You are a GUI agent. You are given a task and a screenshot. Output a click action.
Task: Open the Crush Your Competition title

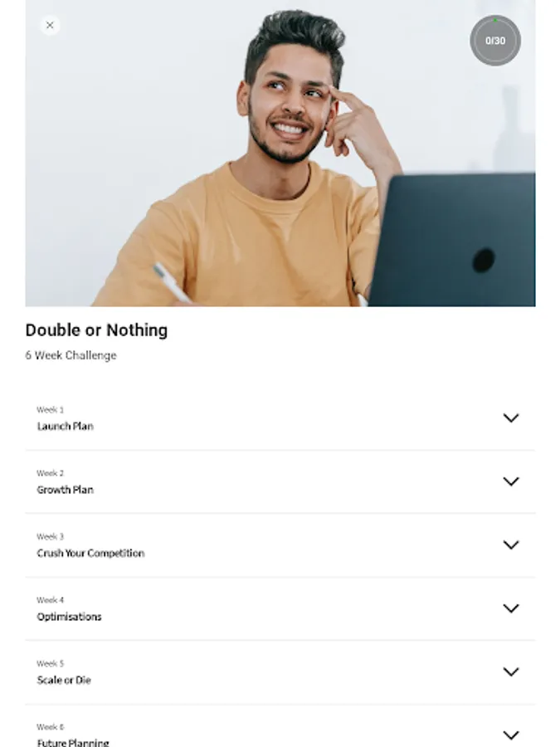click(x=90, y=553)
